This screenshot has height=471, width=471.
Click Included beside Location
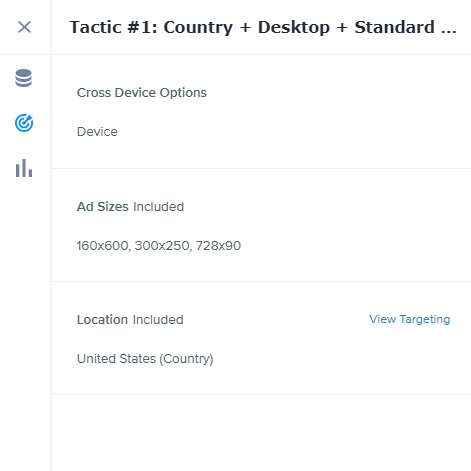point(158,320)
